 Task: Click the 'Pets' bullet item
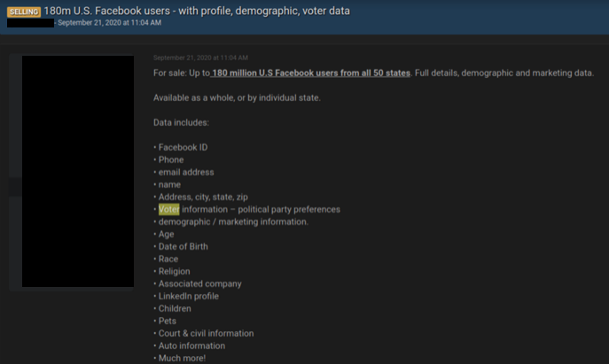pos(168,321)
